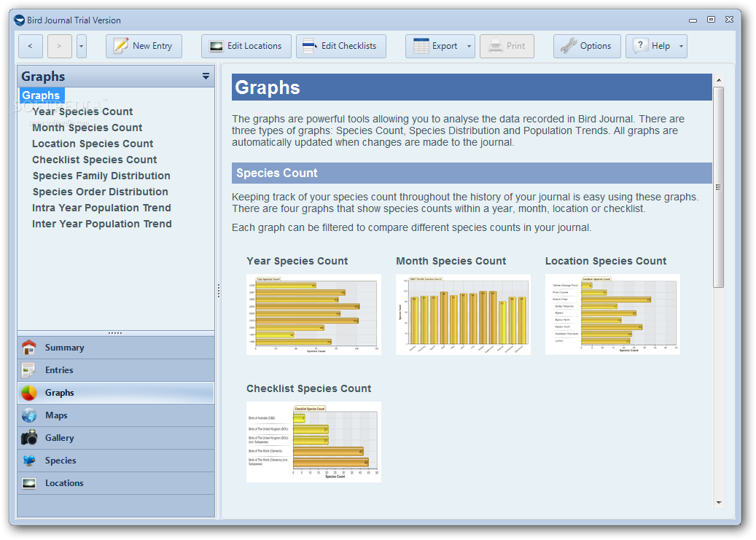The height and width of the screenshot is (540, 756).
Task: Click the Bird Journal app icon in title bar
Action: (x=19, y=20)
